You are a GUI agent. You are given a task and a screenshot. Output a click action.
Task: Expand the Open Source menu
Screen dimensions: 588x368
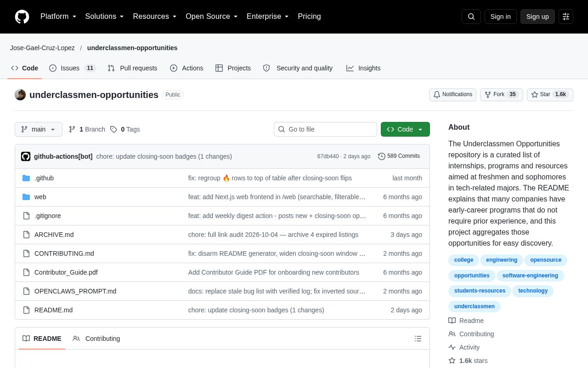[x=211, y=17]
